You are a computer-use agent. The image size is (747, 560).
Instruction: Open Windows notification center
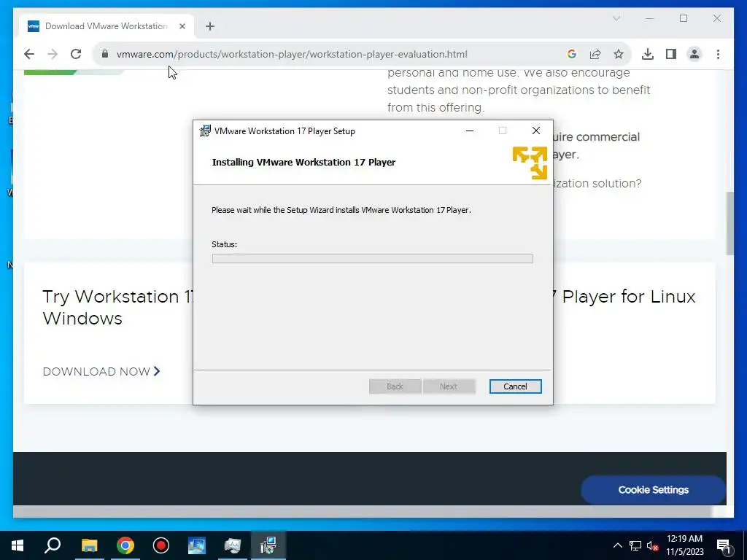[724, 545]
